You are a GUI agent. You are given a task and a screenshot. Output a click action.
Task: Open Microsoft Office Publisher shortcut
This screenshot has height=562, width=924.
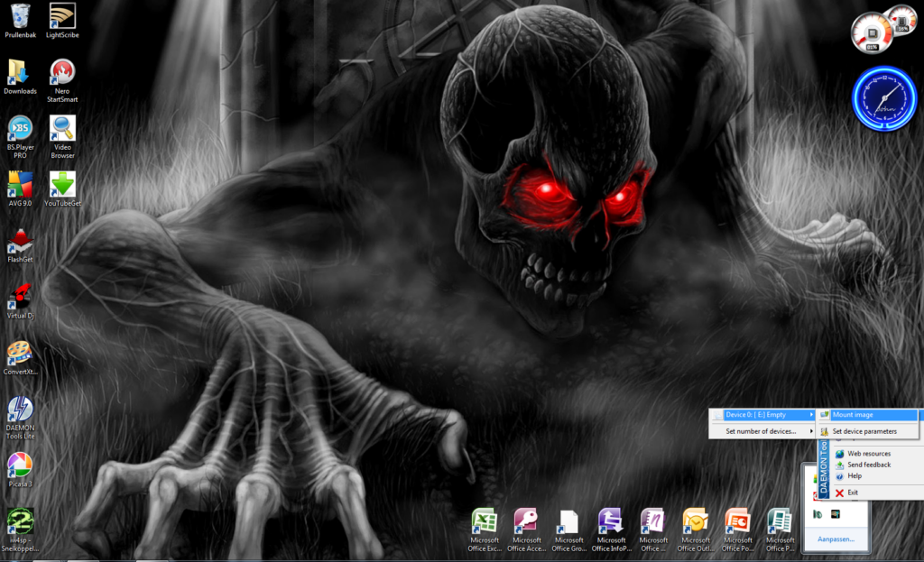(781, 530)
